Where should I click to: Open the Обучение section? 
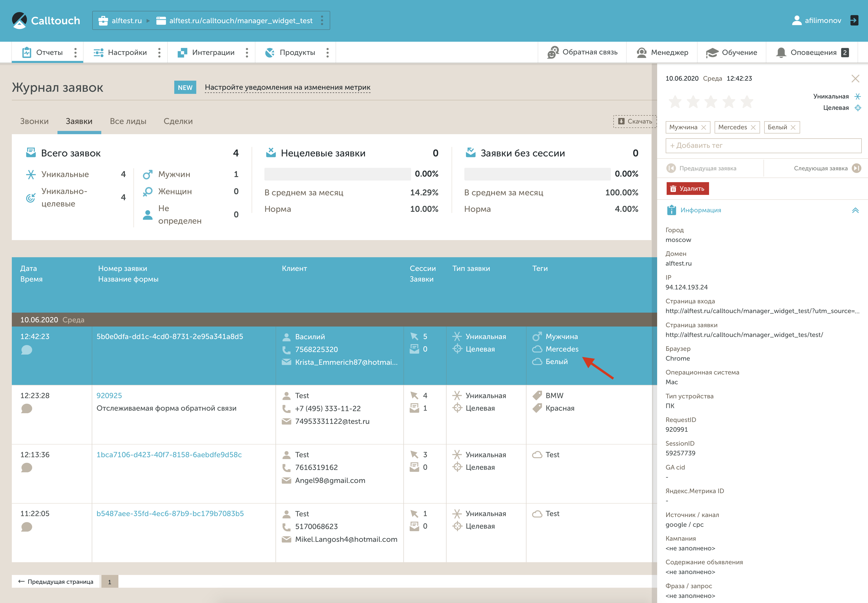coord(732,52)
